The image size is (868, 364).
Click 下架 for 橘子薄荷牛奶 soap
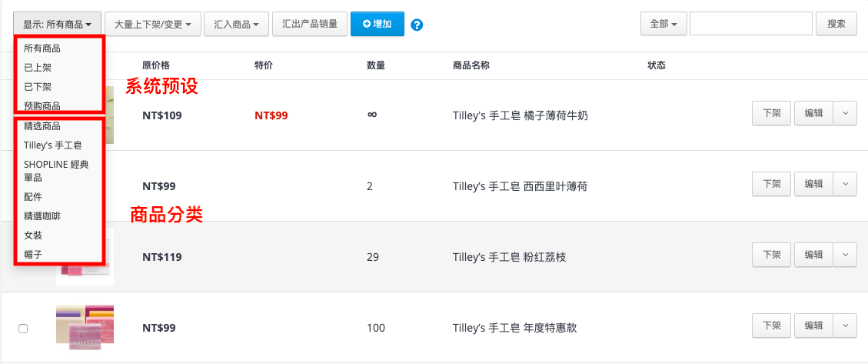click(772, 113)
